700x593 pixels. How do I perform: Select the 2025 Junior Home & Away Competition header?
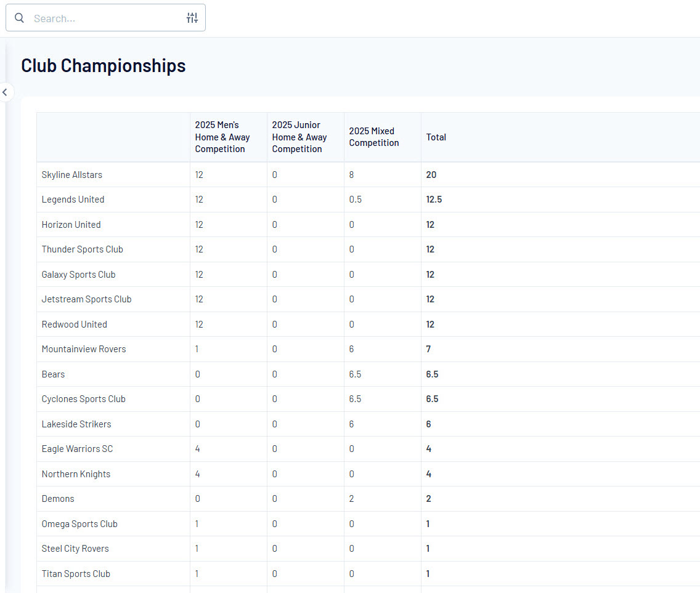(299, 137)
